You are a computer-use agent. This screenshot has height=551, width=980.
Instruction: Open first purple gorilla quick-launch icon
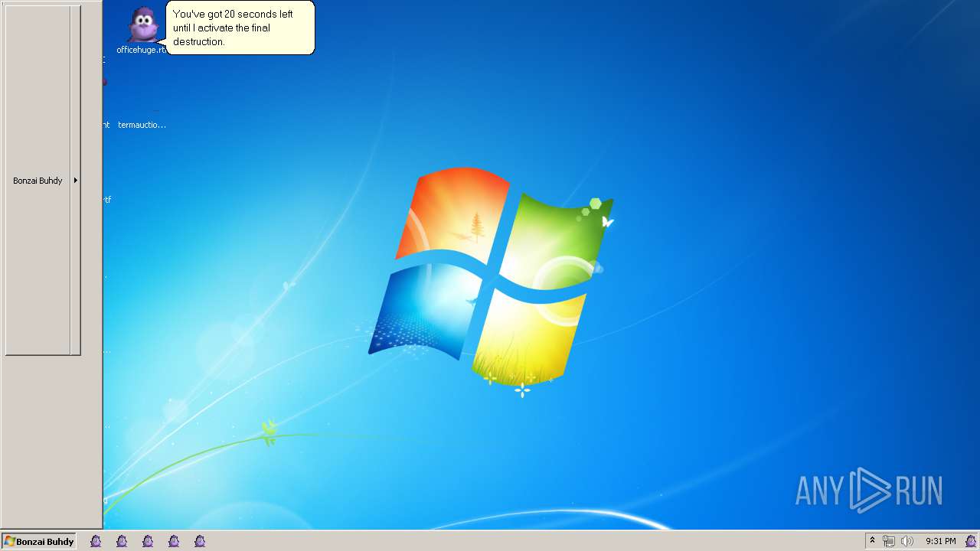click(x=96, y=541)
